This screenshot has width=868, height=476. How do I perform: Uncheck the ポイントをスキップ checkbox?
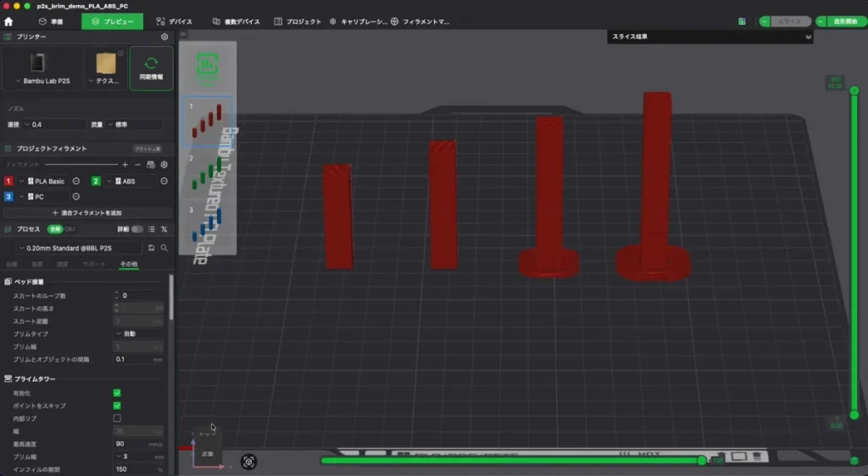coord(117,406)
